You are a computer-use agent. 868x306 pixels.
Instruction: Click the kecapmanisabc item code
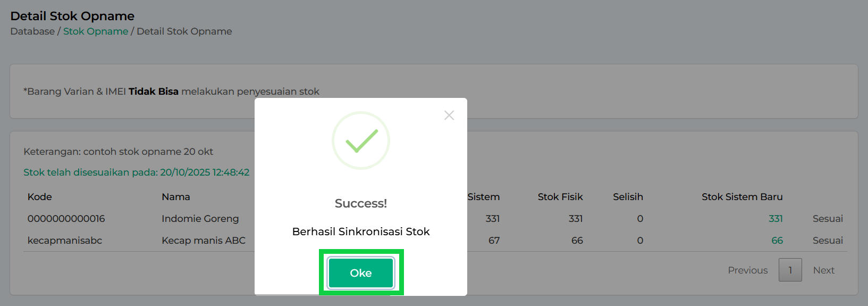pos(65,241)
